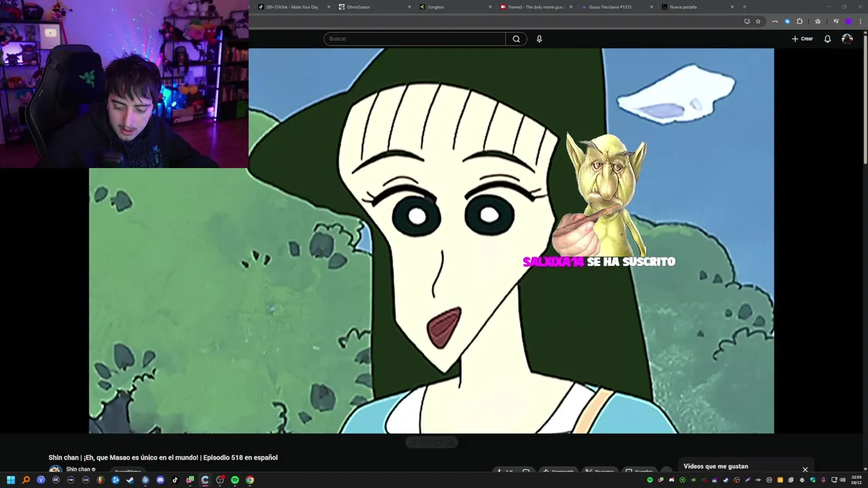Open the Shin chan channel name link
Screen dimensions: 868x488
pyautogui.click(x=78, y=469)
